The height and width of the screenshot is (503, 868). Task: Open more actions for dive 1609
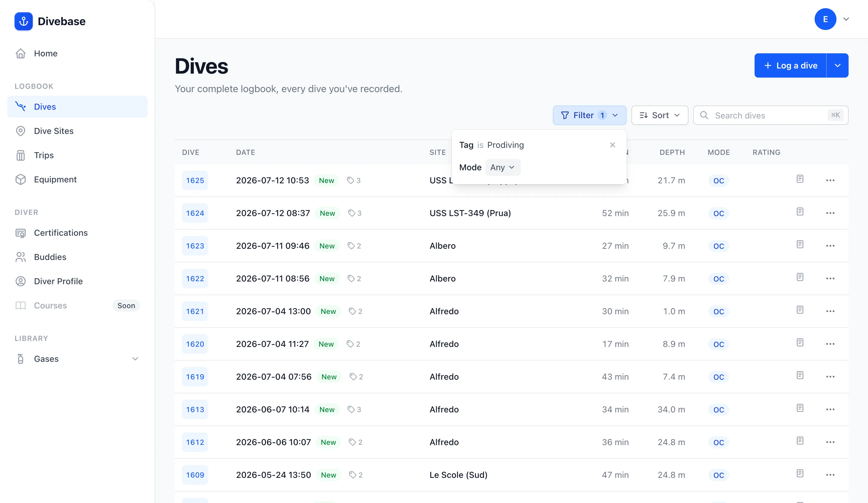(830, 475)
